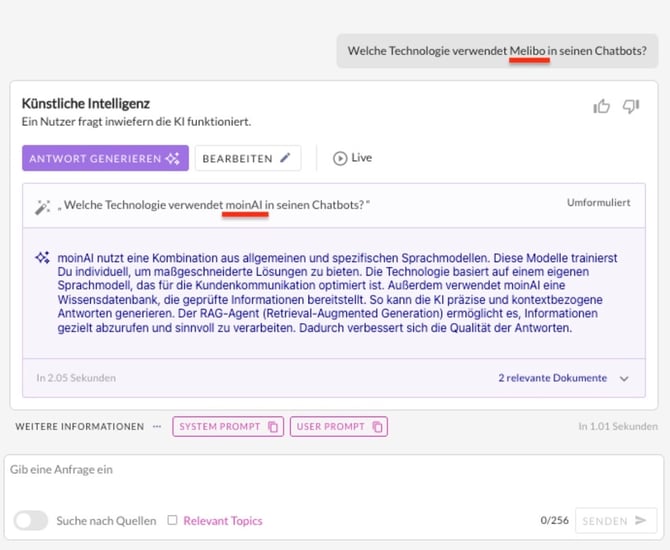Click the magic wand icon beside reformulated question
This screenshot has width=670, height=550.
(43, 206)
